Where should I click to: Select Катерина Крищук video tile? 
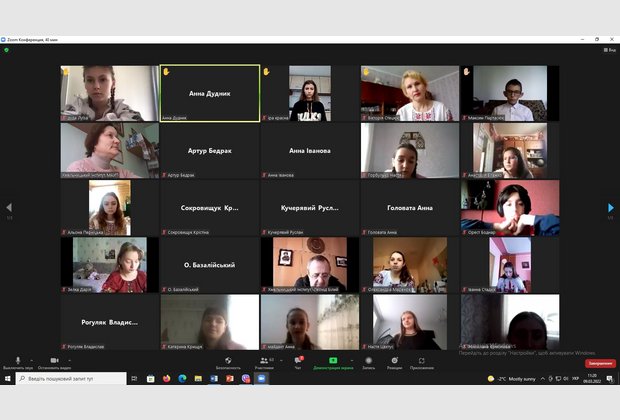click(x=210, y=322)
